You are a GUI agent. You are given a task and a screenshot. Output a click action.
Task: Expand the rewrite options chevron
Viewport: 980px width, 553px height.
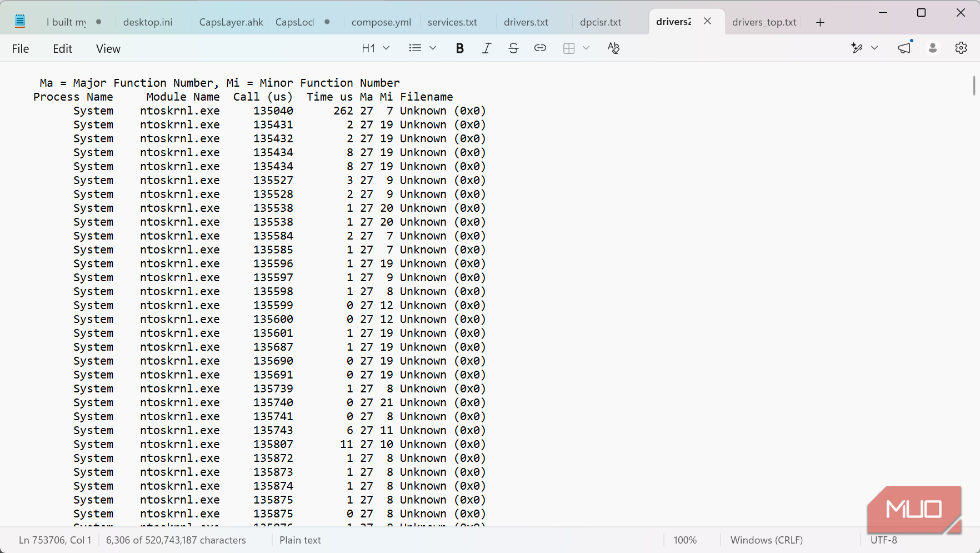[x=874, y=48]
